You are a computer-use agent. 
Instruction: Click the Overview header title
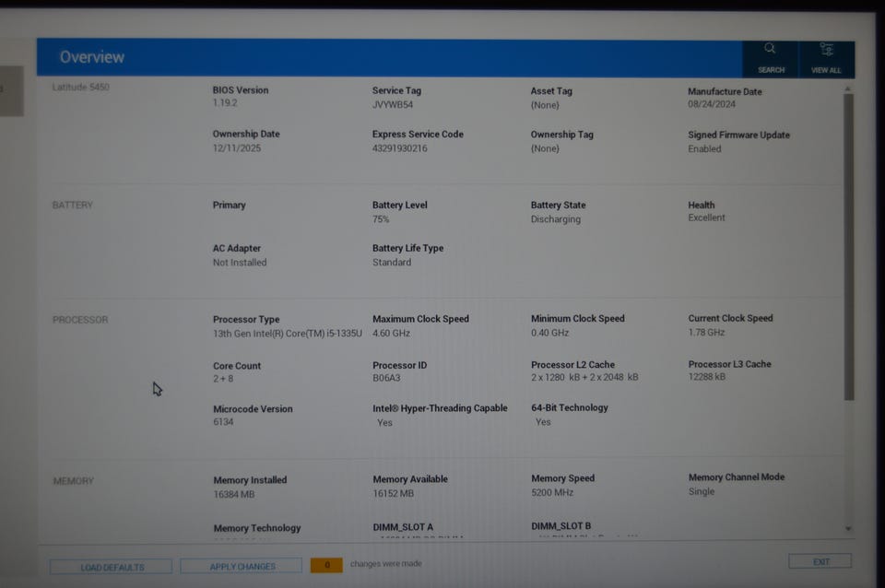(92, 57)
